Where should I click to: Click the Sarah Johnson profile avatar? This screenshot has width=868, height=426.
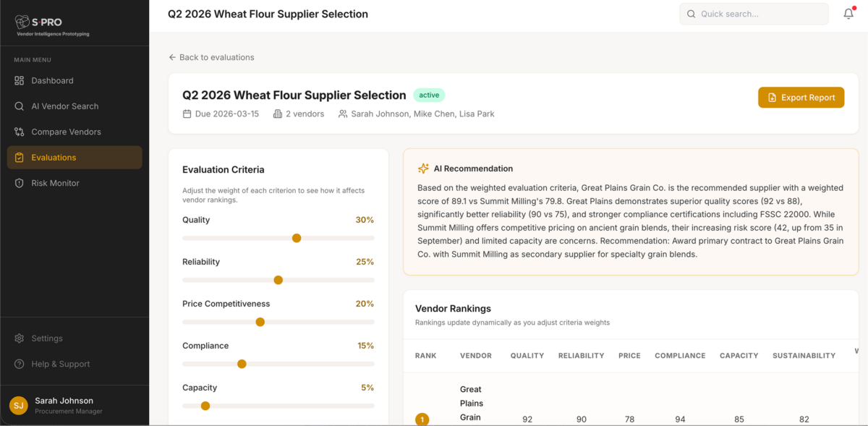19,406
